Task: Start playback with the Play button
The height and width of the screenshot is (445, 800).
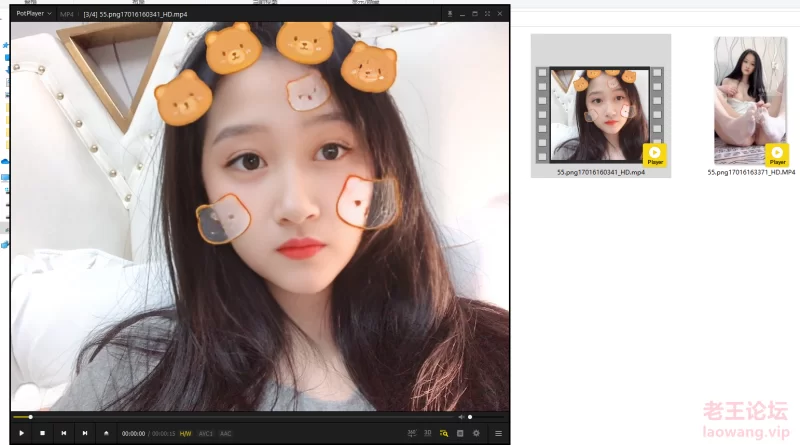Action: tap(21, 433)
